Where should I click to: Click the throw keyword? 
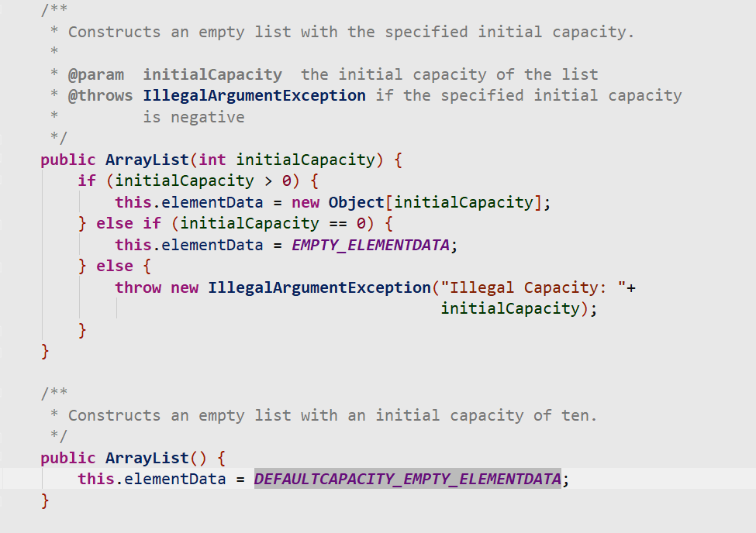coord(138,287)
